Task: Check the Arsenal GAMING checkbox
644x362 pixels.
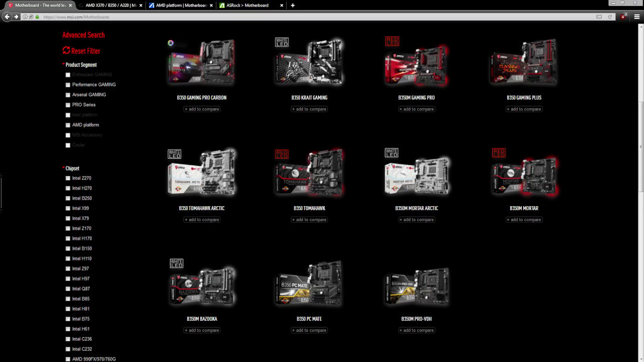Action: [x=68, y=95]
